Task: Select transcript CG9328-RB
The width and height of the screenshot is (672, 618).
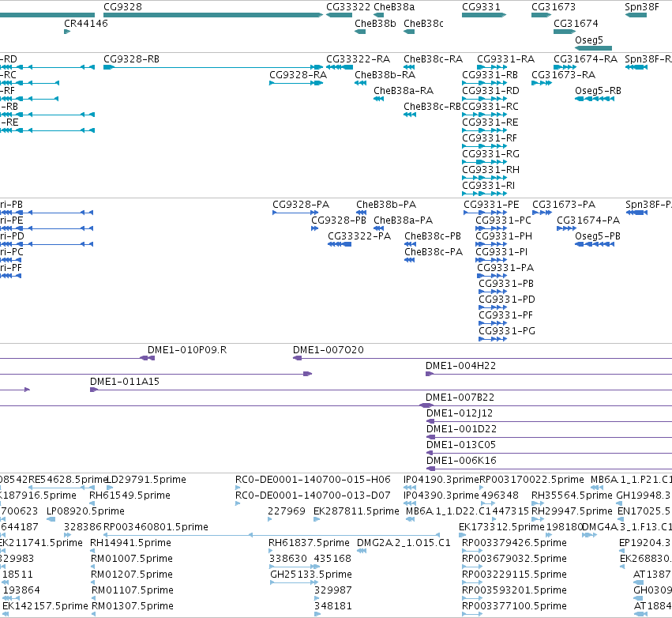Action: pos(213,67)
